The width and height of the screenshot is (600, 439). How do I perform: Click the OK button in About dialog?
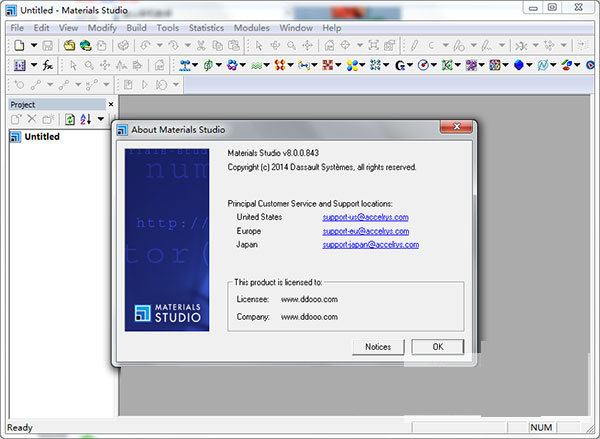(x=438, y=347)
